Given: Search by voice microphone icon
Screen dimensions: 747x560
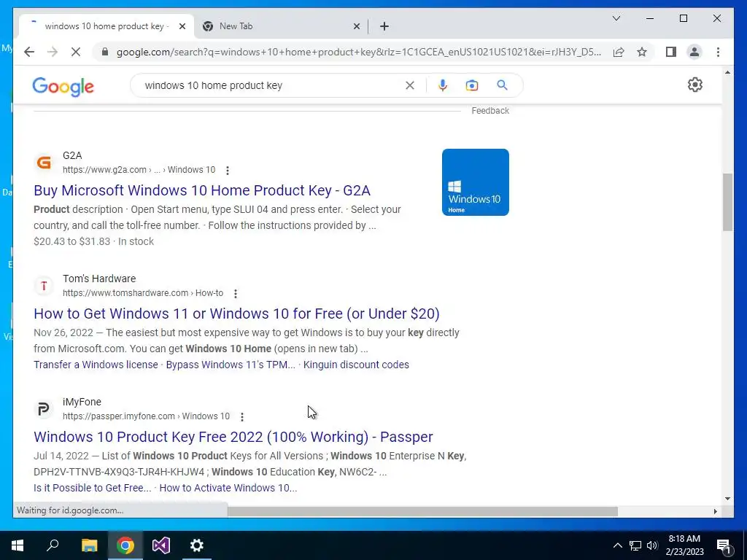Looking at the screenshot, I should point(443,85).
